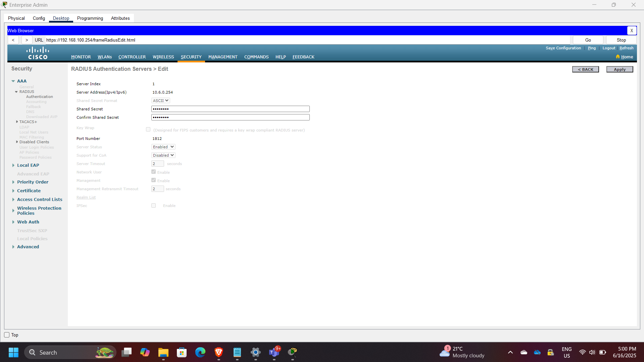Select the Programming tab

tap(90, 18)
